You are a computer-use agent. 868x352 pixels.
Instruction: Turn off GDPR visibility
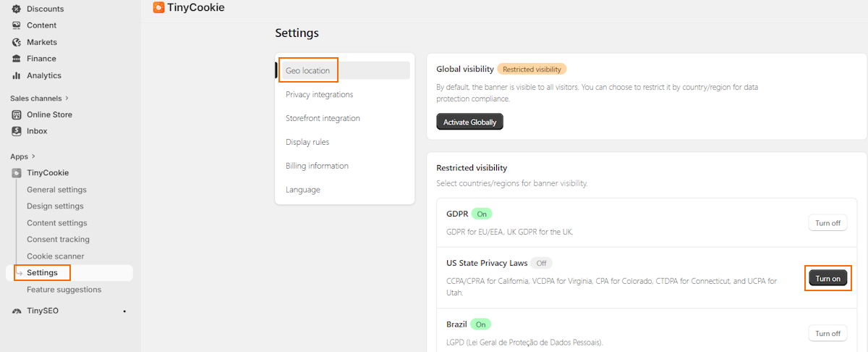[827, 223]
